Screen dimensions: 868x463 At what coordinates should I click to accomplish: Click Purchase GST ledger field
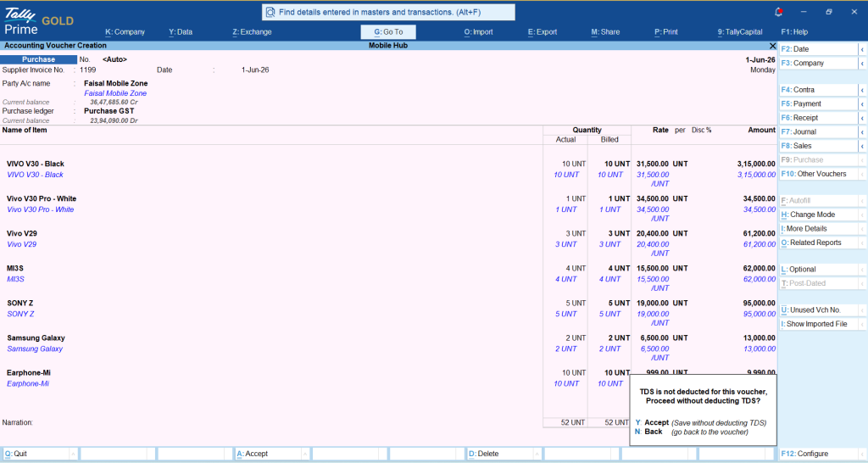coord(109,111)
